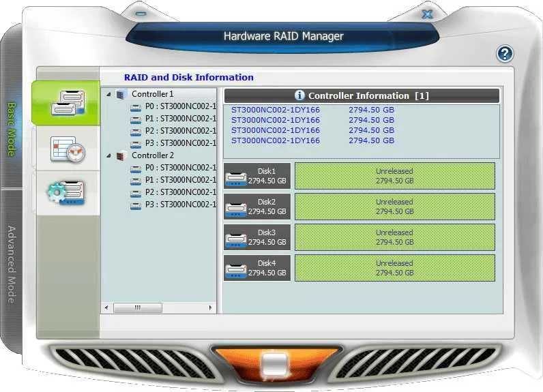Screen dimensions: 543x392
Task: Click the tree scrollbar right arrow
Action: 210,307
